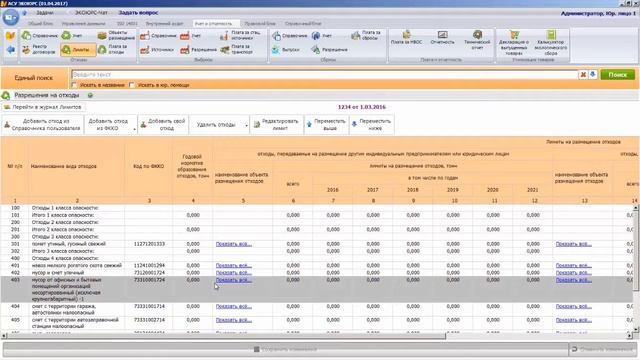Open emissions Справочник in Выбросы group

pyautogui.click(x=158, y=36)
